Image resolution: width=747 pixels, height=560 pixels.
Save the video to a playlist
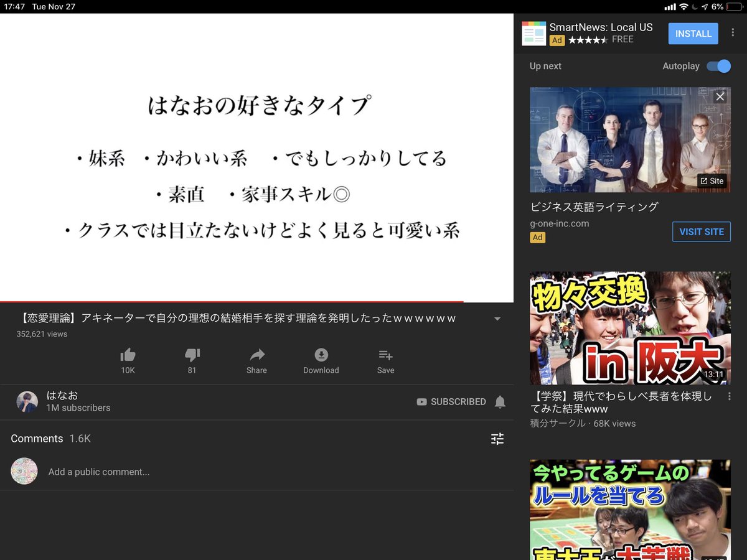(385, 355)
